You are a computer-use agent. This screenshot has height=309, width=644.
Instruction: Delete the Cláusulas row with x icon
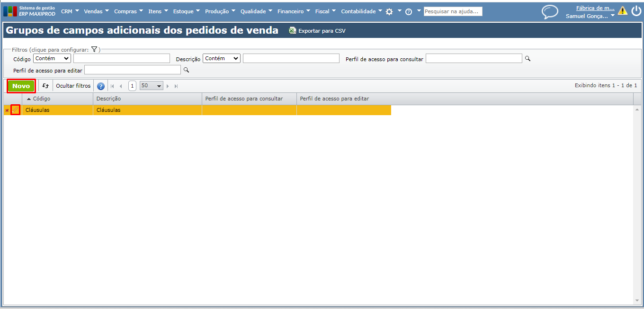[7, 110]
